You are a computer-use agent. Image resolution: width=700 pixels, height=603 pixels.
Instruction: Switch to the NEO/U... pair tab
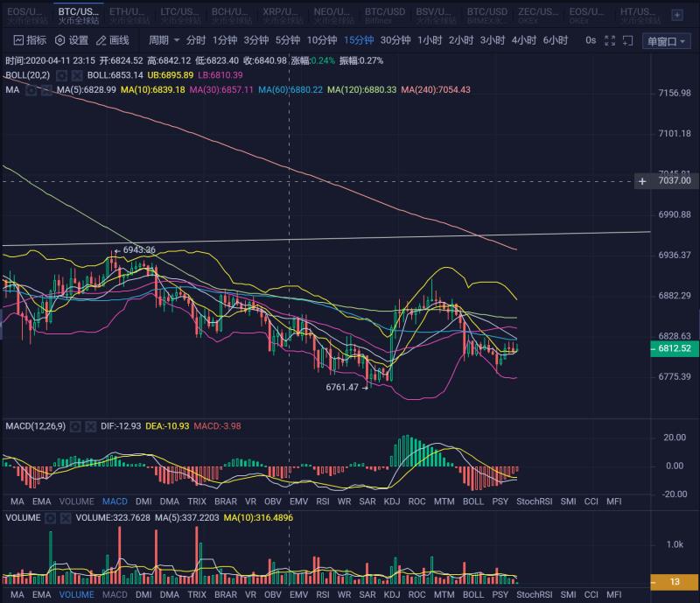coord(333,15)
